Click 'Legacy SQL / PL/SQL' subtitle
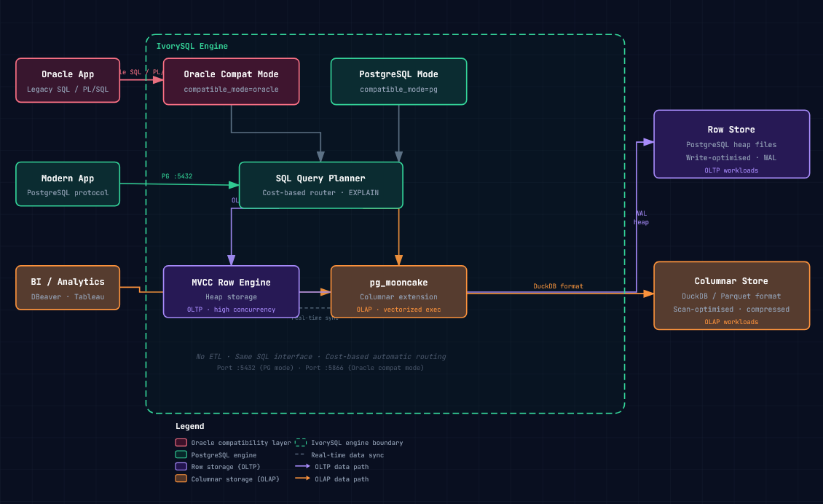Screen dimensions: 823x504 (68, 90)
